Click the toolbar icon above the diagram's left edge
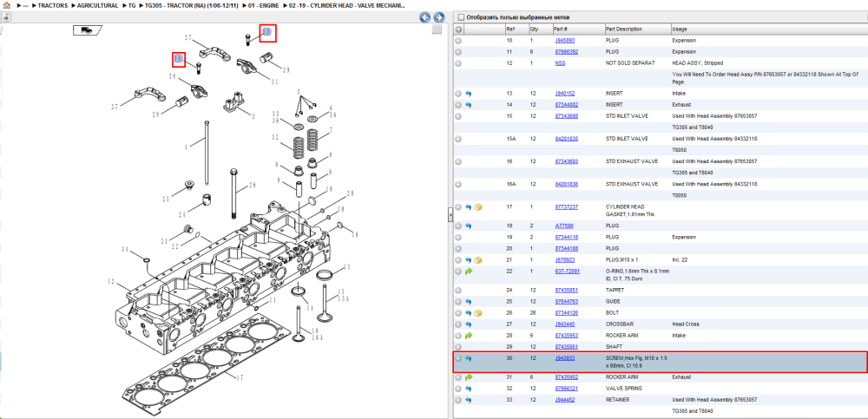 point(6,17)
